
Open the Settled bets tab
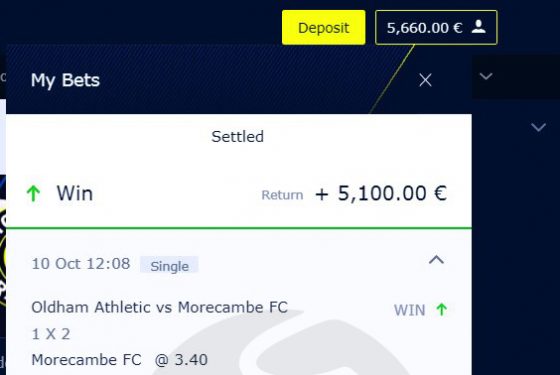pyautogui.click(x=238, y=136)
